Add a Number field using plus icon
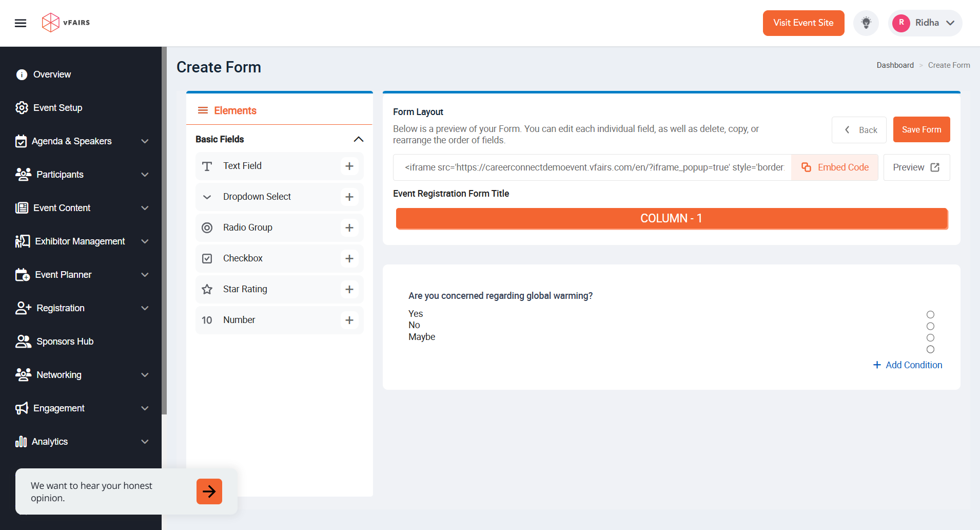980x530 pixels. 349,320
